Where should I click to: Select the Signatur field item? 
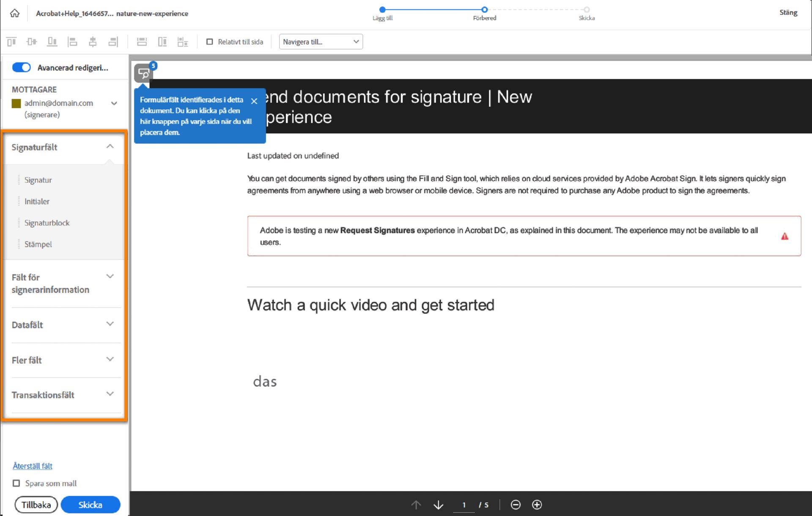38,180
